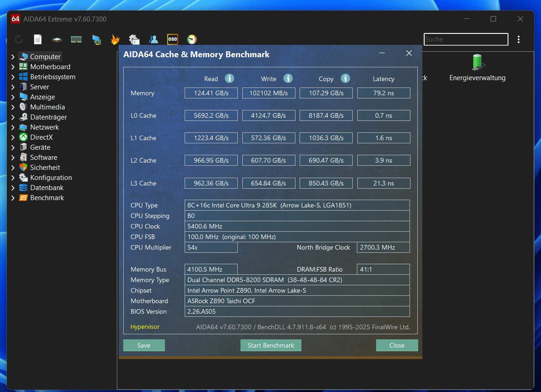The width and height of the screenshot is (541, 392).
Task: Click Memory Type DDR5-8200 field
Action: pyautogui.click(x=297, y=280)
